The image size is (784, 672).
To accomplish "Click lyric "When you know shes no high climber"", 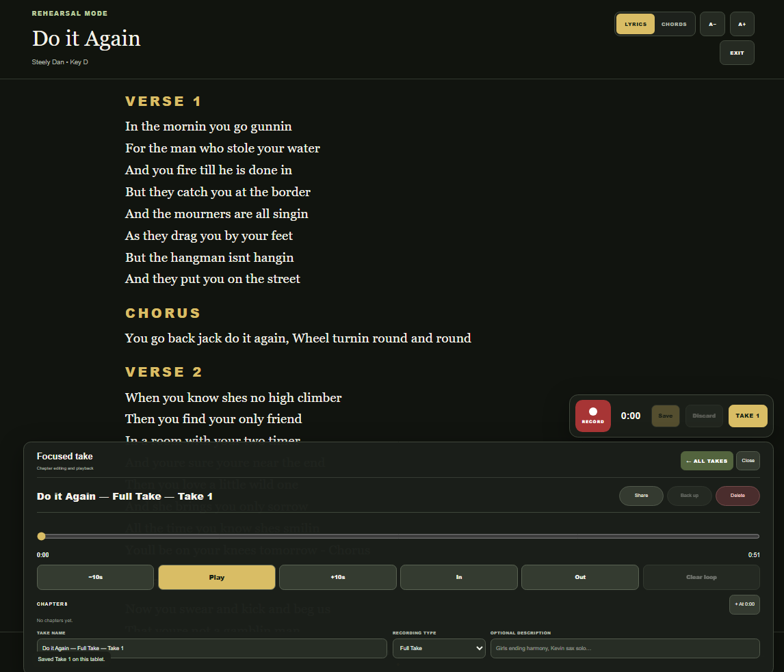I will click(x=233, y=398).
